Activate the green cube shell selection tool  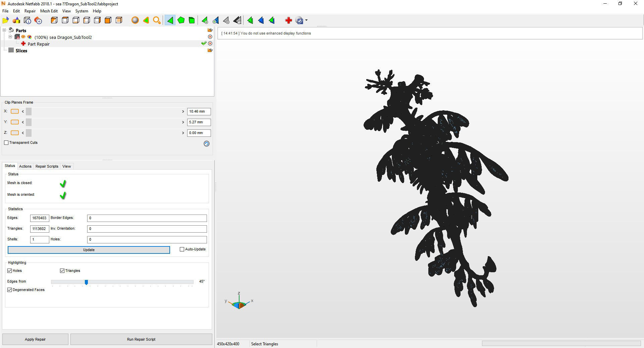[x=192, y=20]
